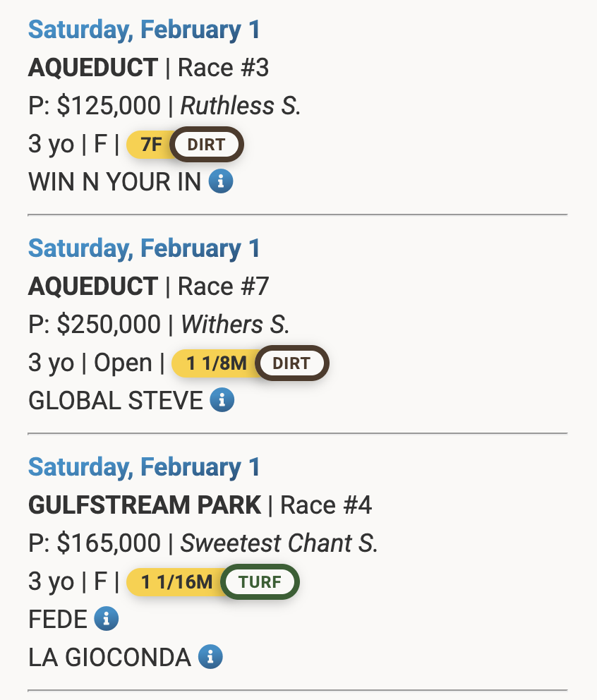Click the AQUEDUCT heading for Race #3
597x700 pixels.
pyautogui.click(x=93, y=68)
